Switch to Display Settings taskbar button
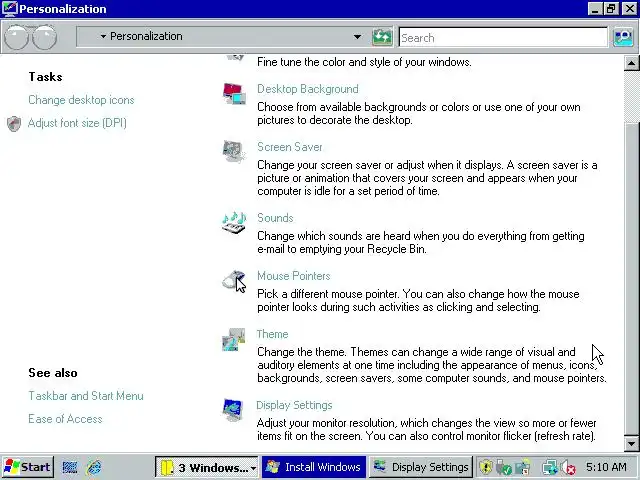The width and height of the screenshot is (640, 480). tap(421, 467)
